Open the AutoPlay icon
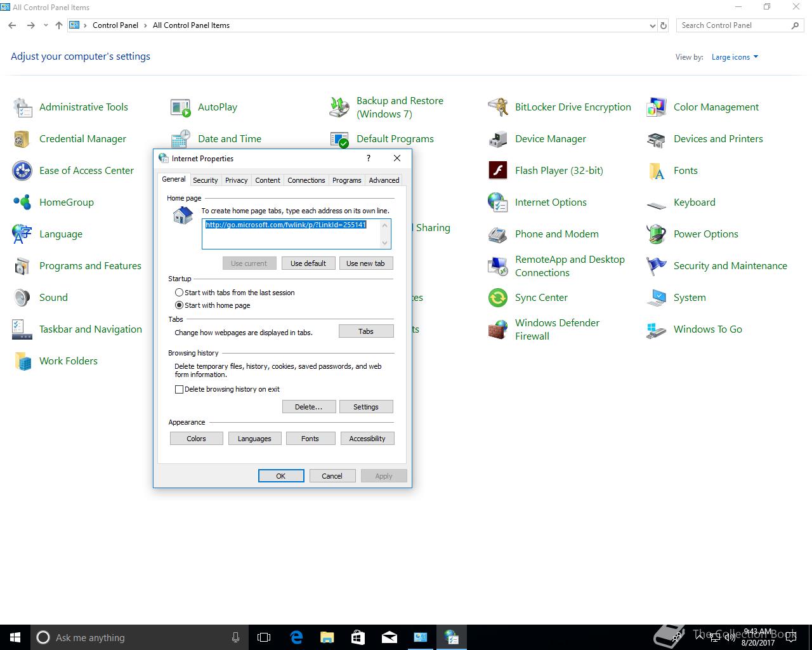Viewport: 812px width, 650px height. click(181, 107)
